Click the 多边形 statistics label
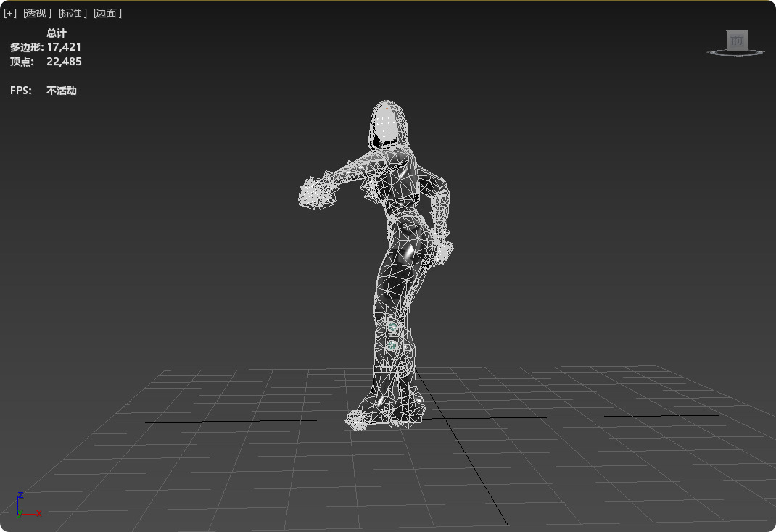This screenshot has height=532, width=776. [x=27, y=47]
